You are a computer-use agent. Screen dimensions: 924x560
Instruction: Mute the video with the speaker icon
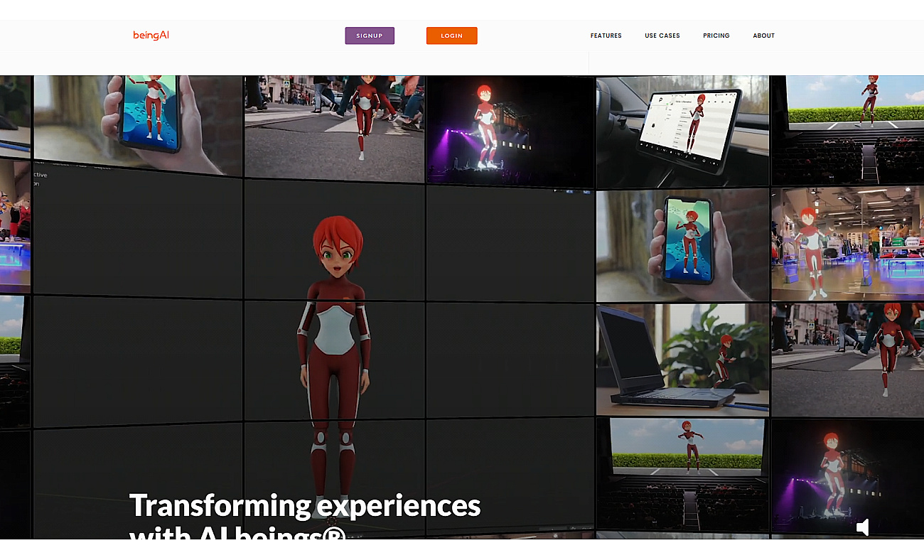tap(863, 527)
